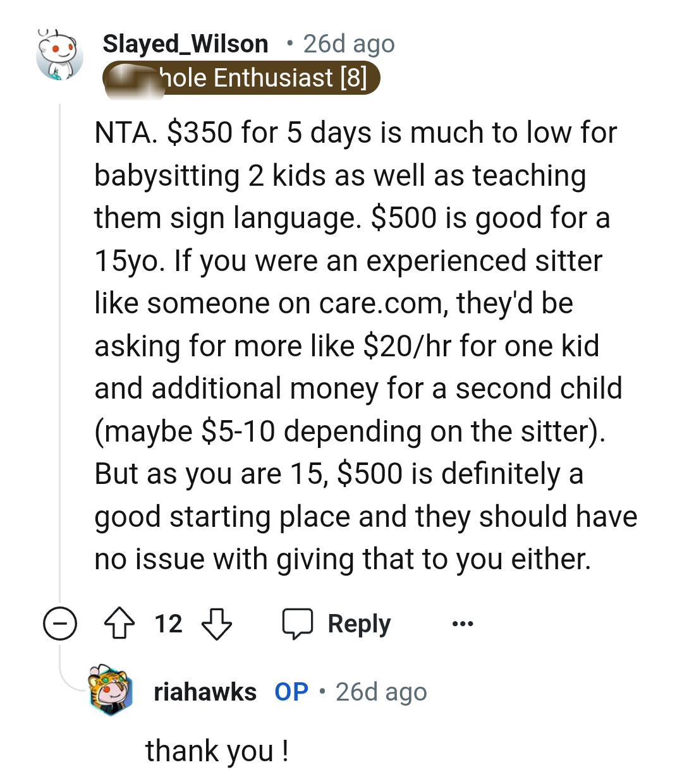Click riahawks' tiger avatar
The width and height of the screenshot is (682, 784).
(109, 691)
